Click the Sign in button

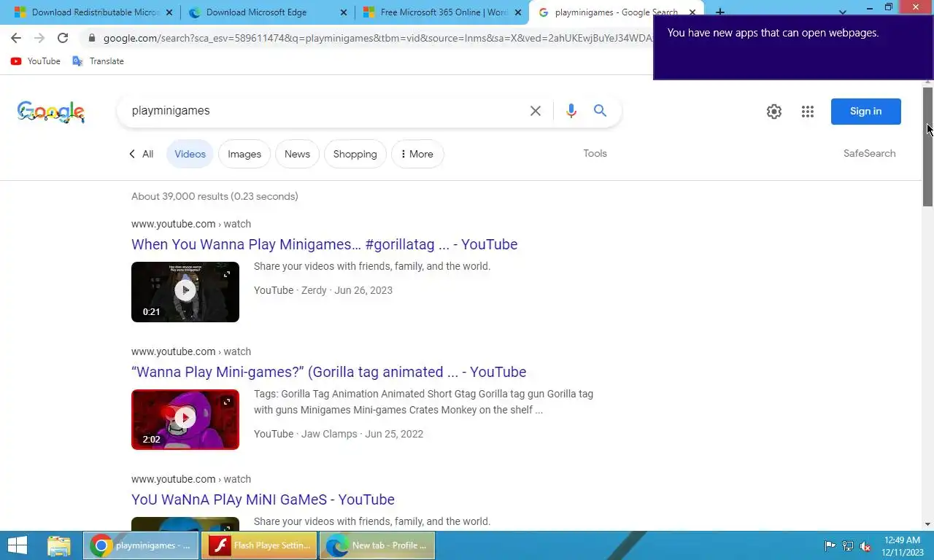866,112
